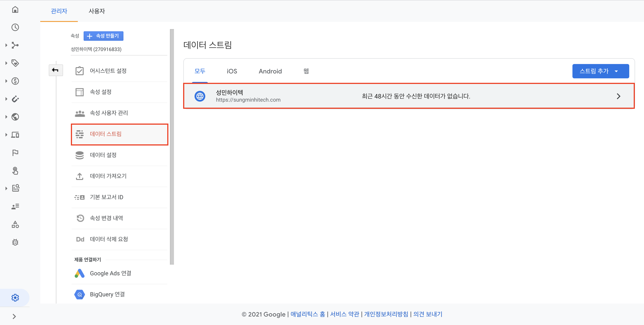Open BigQuery 연결 item
This screenshot has width=644, height=325.
pos(107,294)
